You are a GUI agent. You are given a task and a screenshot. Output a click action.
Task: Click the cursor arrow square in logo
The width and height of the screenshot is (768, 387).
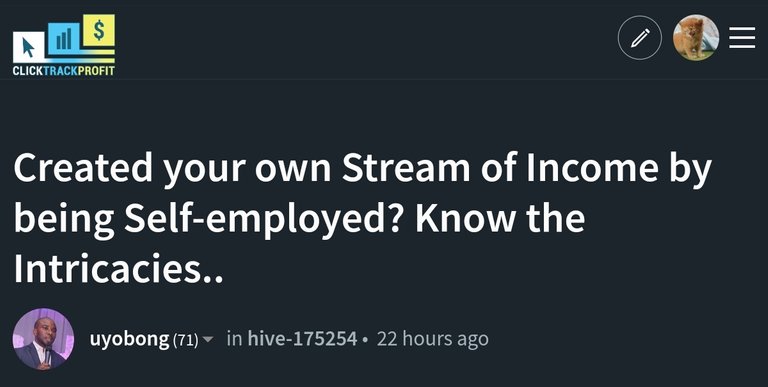click(29, 47)
